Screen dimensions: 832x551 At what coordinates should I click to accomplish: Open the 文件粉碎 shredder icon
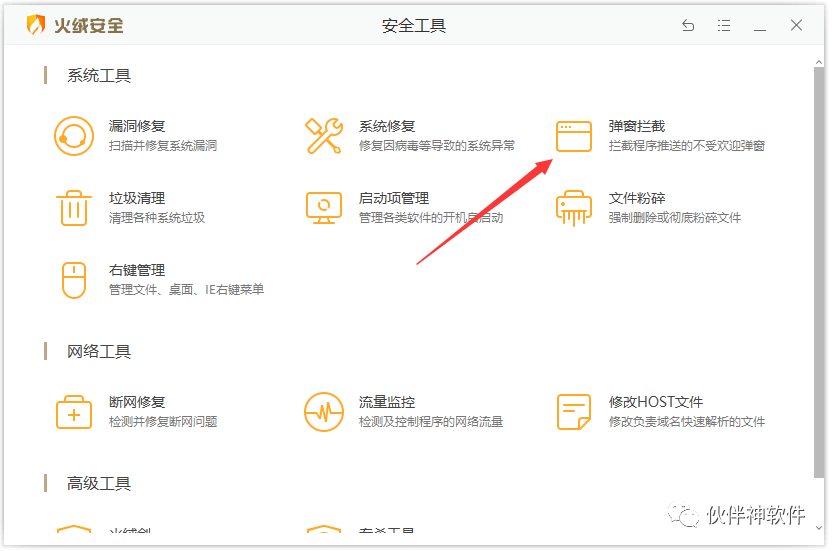[574, 208]
